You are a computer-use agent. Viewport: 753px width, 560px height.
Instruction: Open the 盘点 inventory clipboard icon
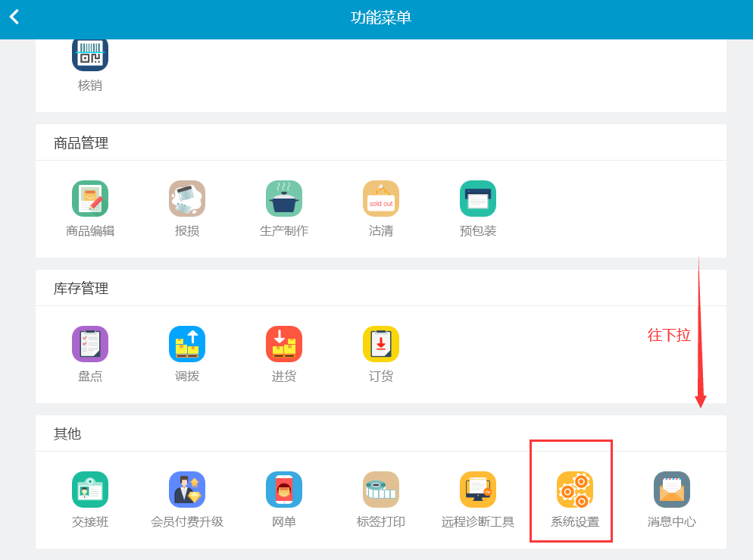coord(90,344)
